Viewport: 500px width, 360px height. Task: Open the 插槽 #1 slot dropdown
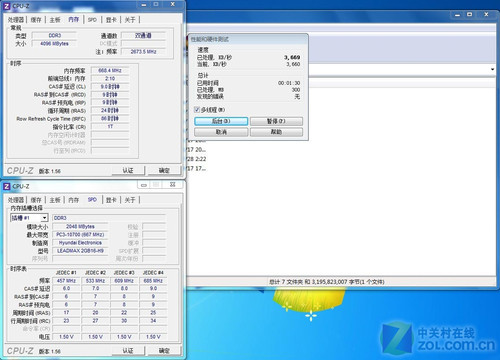(44, 218)
